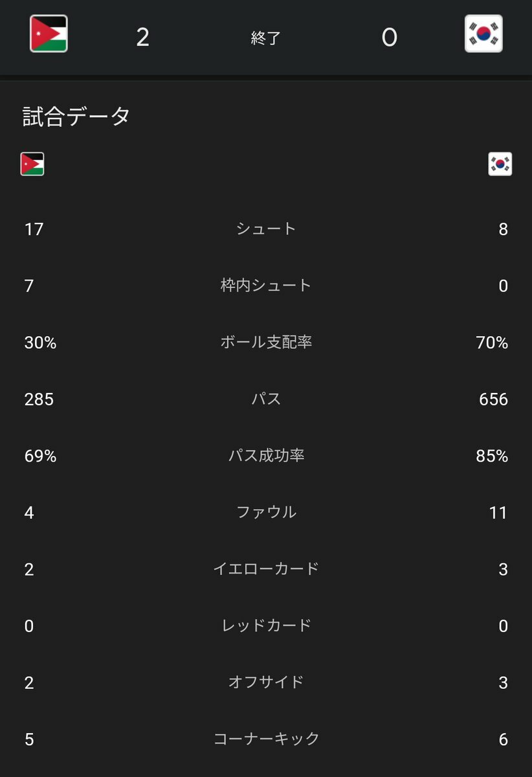532x777 pixels.
Task: Tap Jordan's score of 2 in header
Action: coord(143,38)
